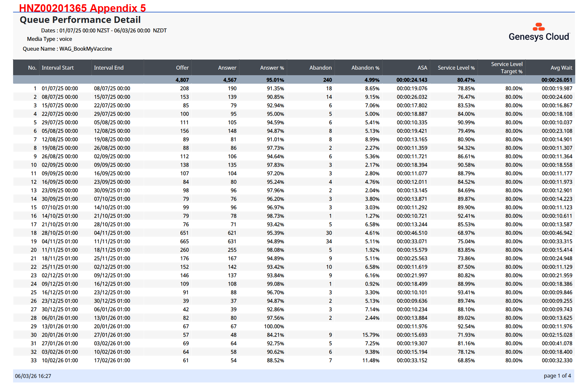This screenshot has height=389, width=588.
Task: Click the Avg Wait column header
Action: coord(561,68)
